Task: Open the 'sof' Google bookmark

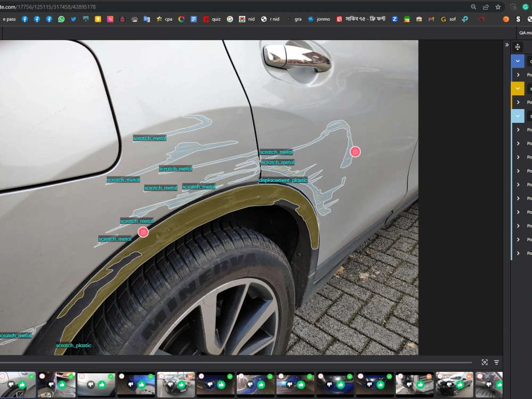Action: point(448,19)
